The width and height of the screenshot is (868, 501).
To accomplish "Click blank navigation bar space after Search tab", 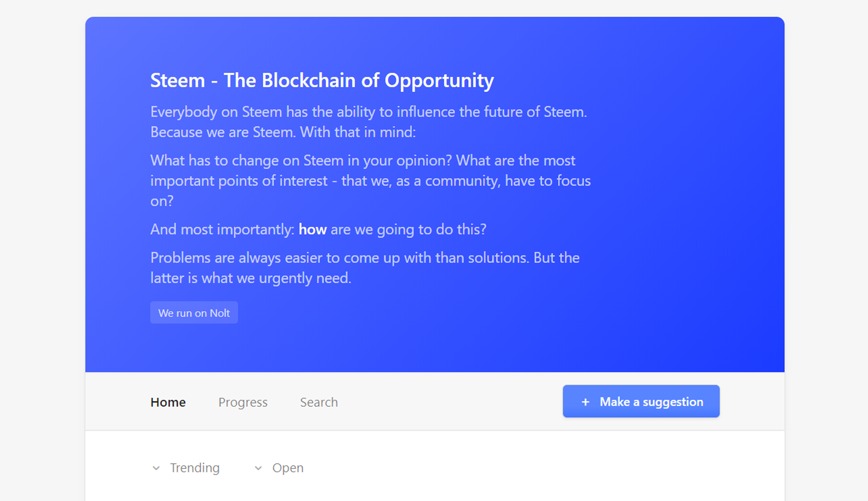I will point(447,401).
